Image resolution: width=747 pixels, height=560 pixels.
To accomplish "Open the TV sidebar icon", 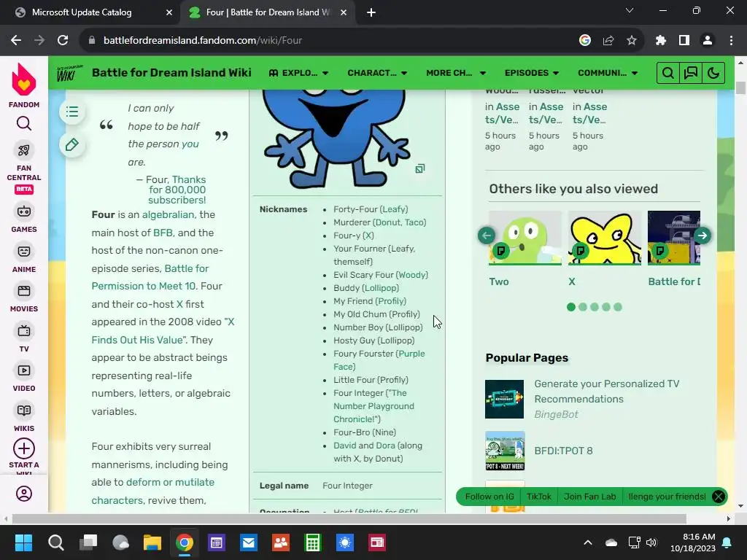I will click(x=24, y=331).
